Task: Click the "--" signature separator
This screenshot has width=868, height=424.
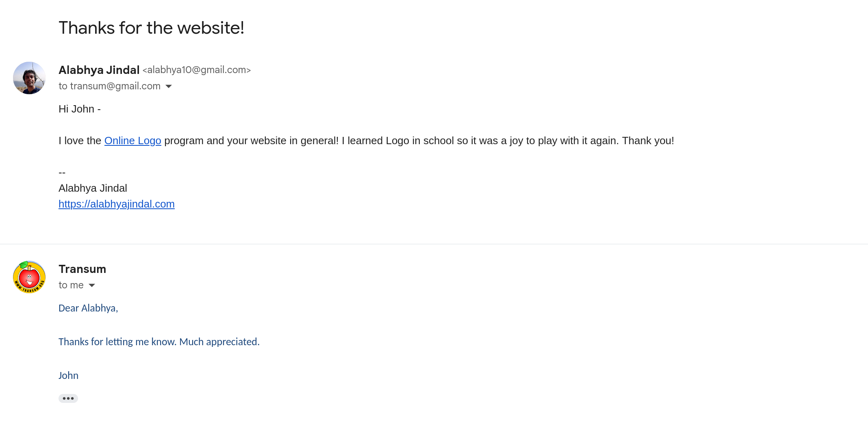Action: [x=62, y=172]
